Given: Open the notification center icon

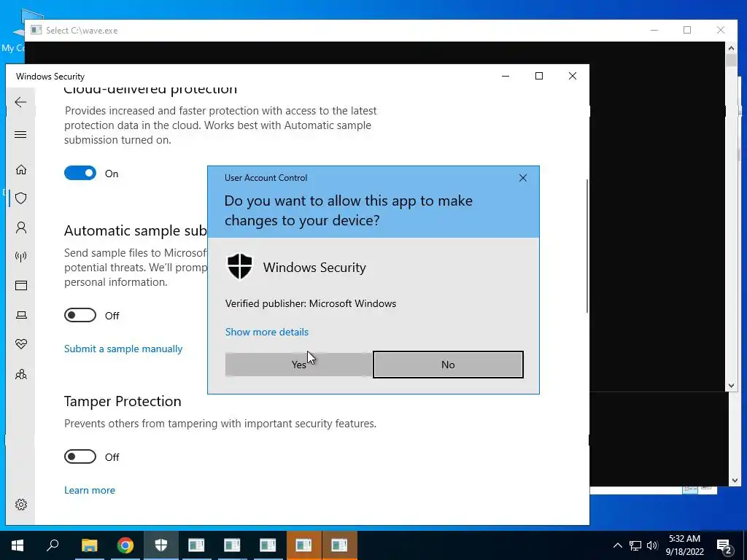Looking at the screenshot, I should (724, 547).
